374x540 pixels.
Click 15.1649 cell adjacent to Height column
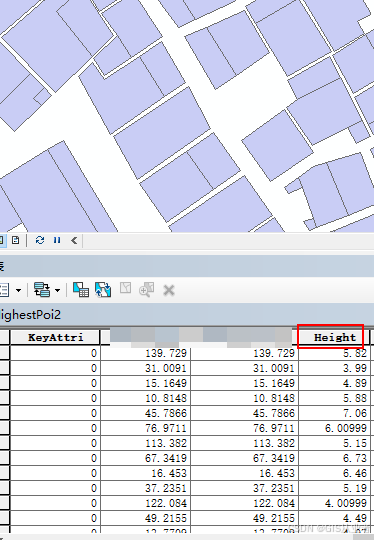tap(245, 383)
